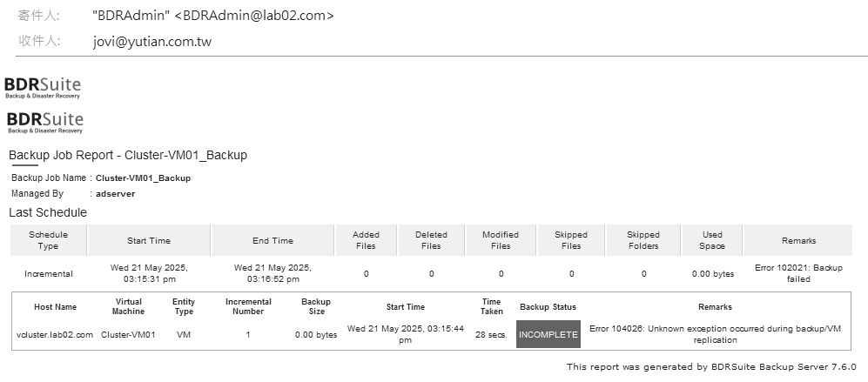Click the 28 secs. time taken cell

[491, 334]
